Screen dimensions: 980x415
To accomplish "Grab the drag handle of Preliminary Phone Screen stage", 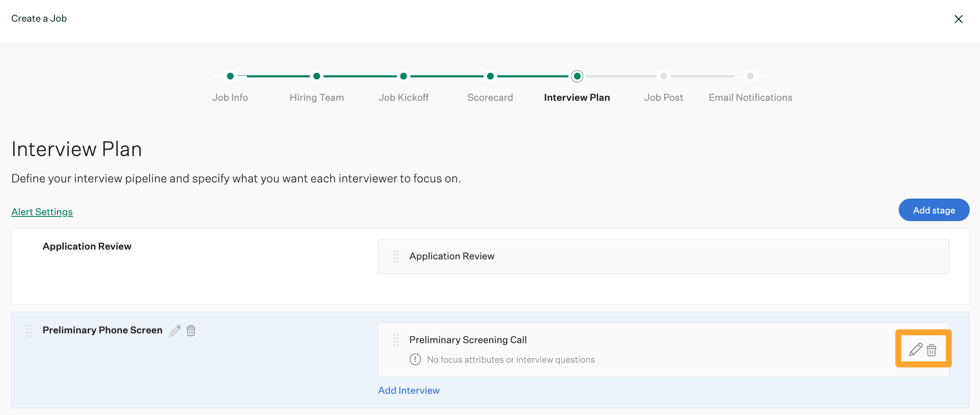I will 29,331.
